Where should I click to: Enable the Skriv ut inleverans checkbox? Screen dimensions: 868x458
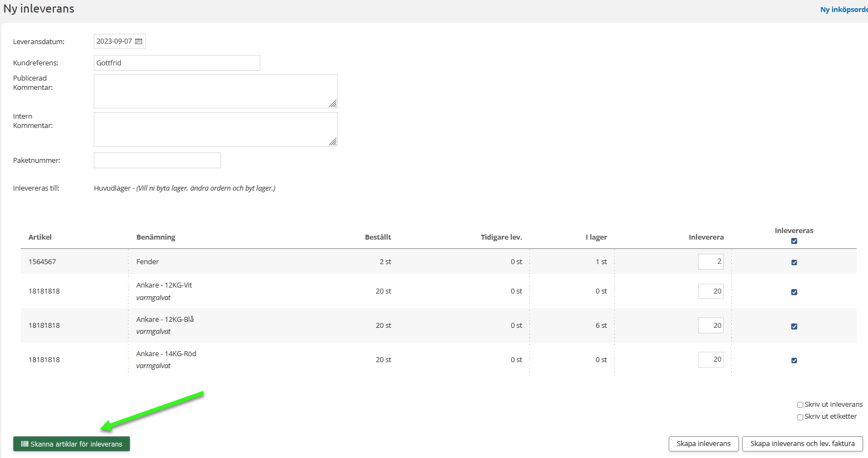800,405
